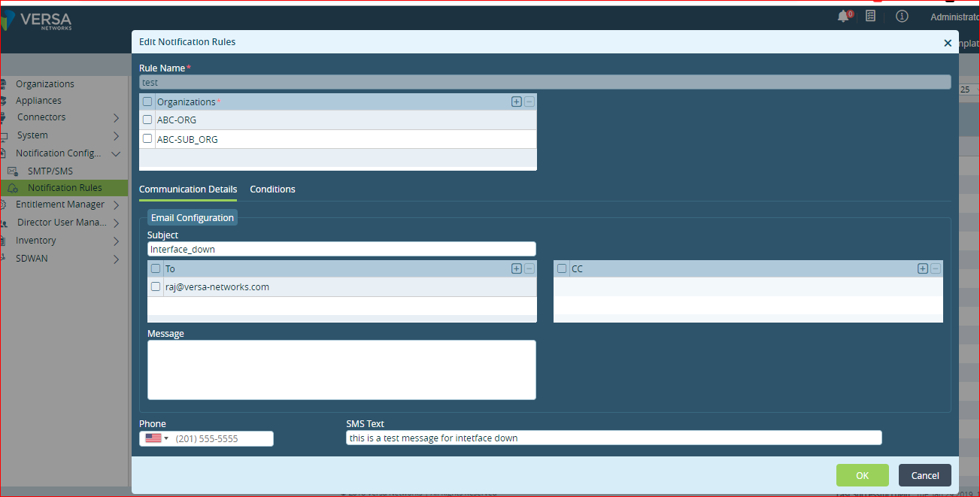The width and height of the screenshot is (980, 497).
Task: Check the ABC-ORG organization checkbox
Action: [x=147, y=120]
